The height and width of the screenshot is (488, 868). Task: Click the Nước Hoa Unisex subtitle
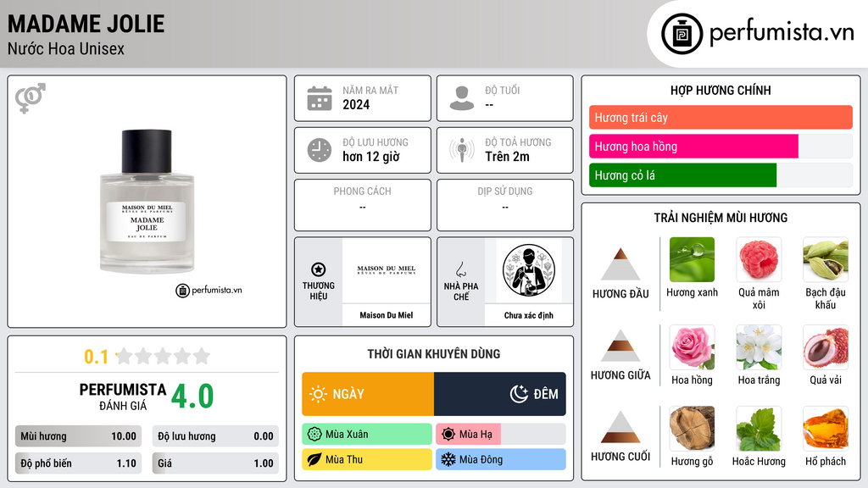coord(66,49)
